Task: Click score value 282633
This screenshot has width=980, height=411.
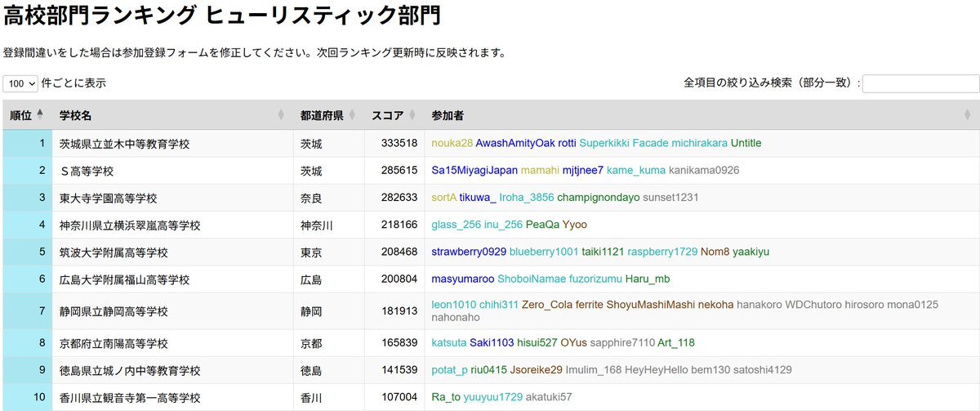Action: (x=399, y=198)
